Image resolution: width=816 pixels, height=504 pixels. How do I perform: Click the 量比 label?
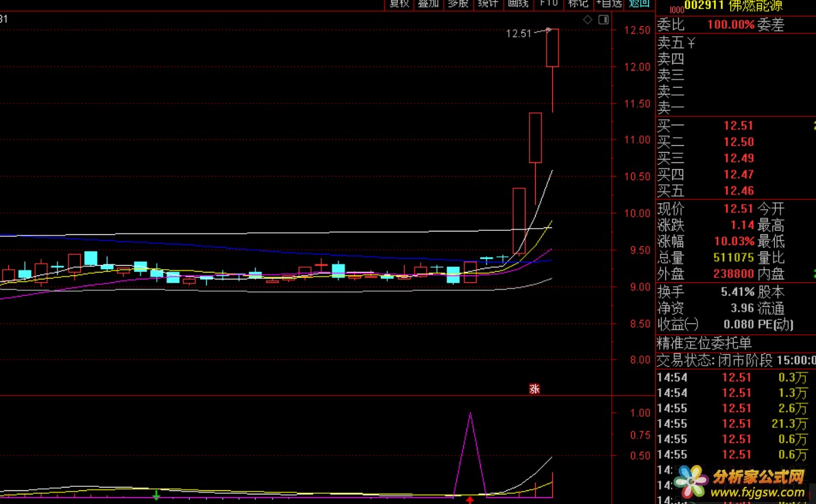[x=771, y=257]
